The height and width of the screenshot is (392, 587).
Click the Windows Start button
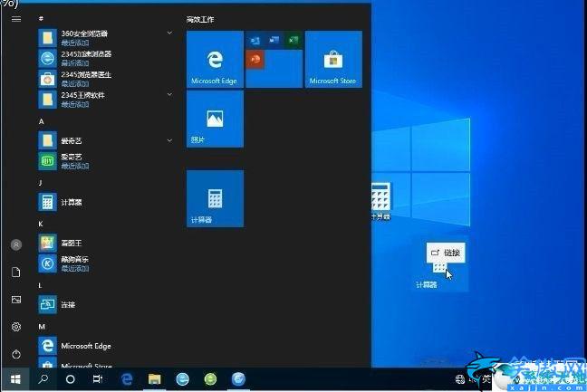(15, 379)
